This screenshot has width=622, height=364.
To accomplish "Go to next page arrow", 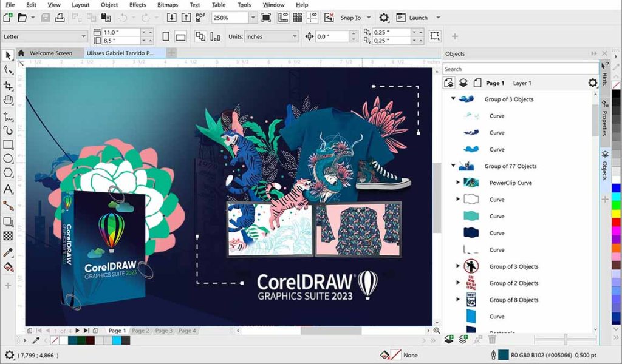I will point(77,331).
